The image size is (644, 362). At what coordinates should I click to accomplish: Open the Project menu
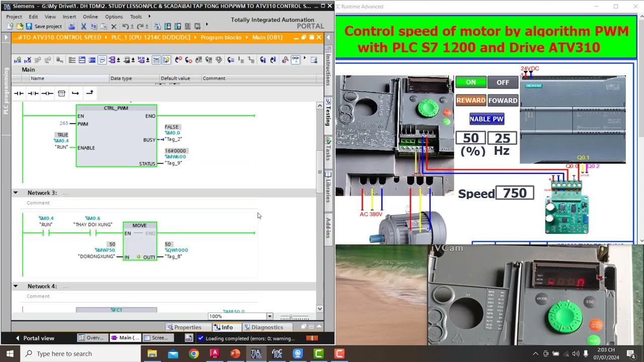14,17
